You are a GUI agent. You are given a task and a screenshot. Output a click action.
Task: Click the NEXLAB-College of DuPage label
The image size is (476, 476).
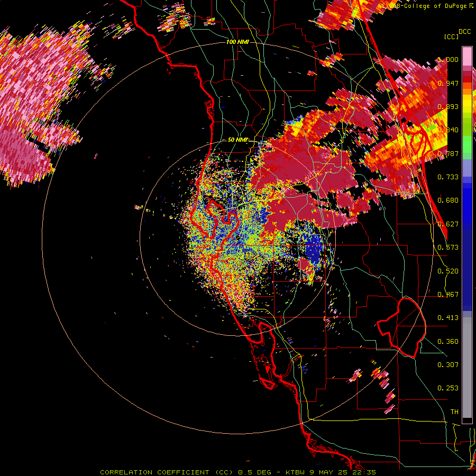(423, 6)
